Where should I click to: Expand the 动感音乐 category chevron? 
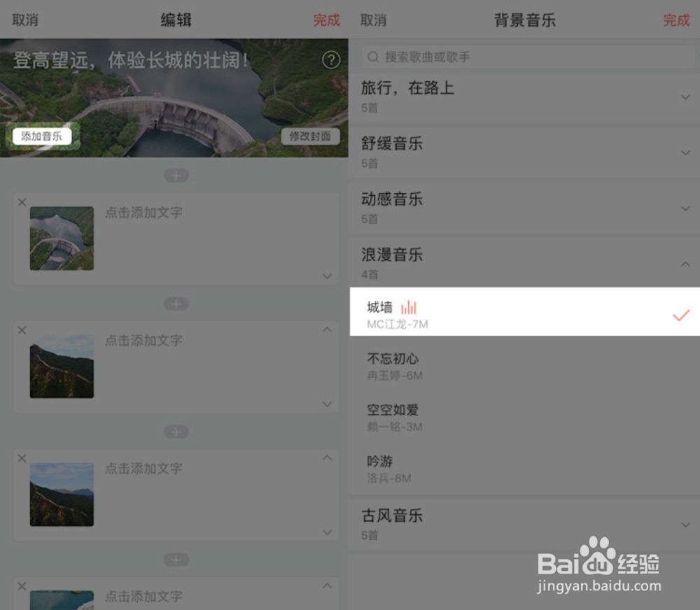pyautogui.click(x=685, y=208)
